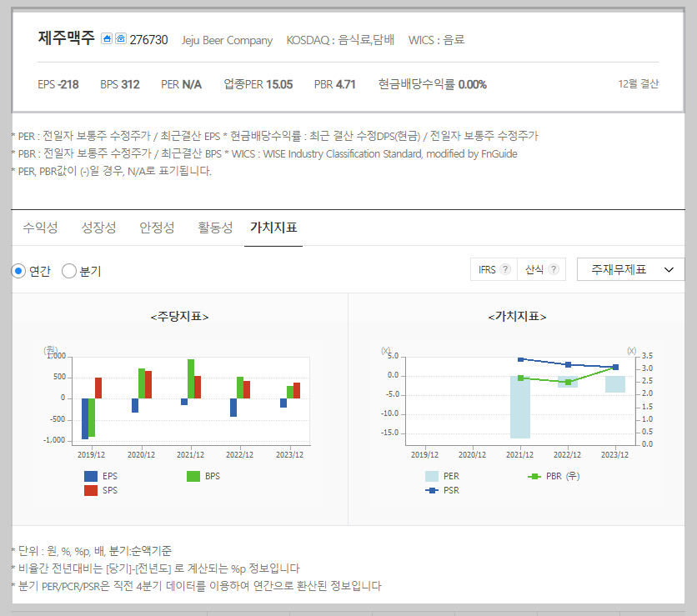Click the <가치지표> chart title
Viewport: 697px width, 616px height.
tap(517, 317)
